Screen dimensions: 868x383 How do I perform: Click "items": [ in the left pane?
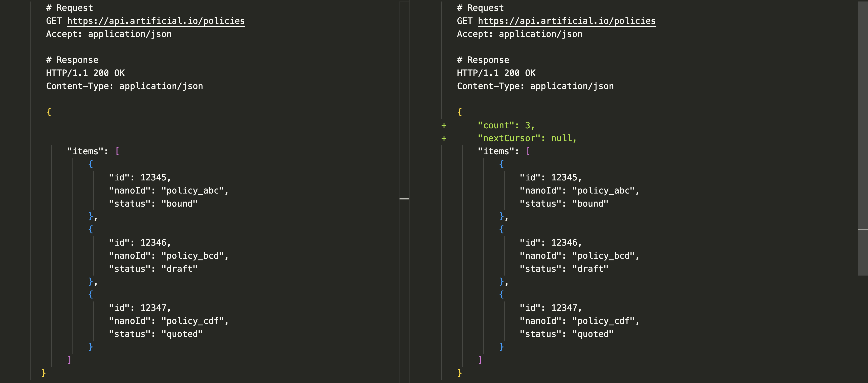[x=93, y=151]
